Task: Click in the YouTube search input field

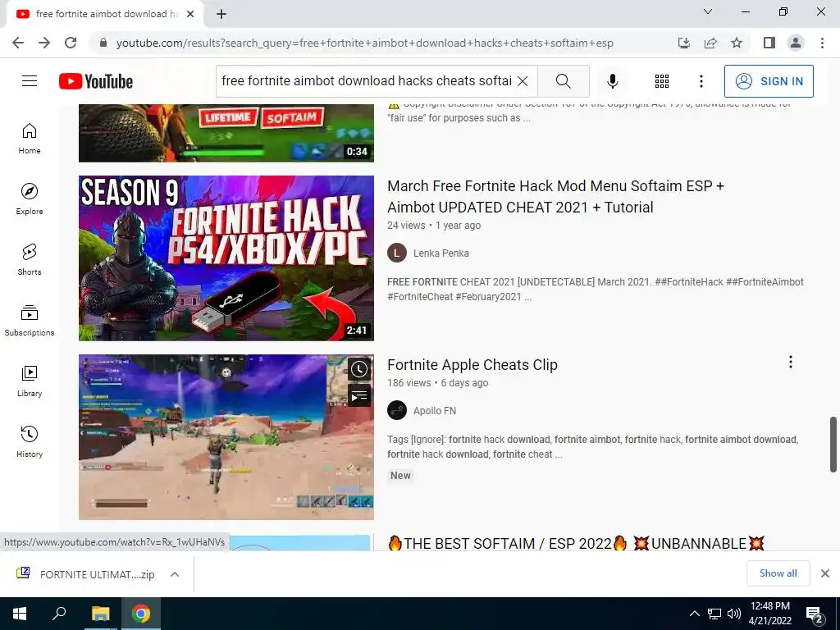Action: tap(367, 81)
